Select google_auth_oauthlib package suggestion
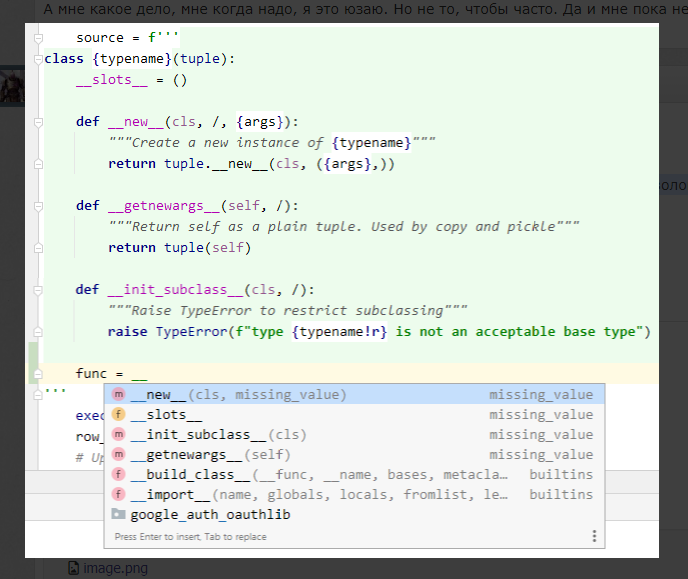This screenshot has height=579, width=688. 354,515
